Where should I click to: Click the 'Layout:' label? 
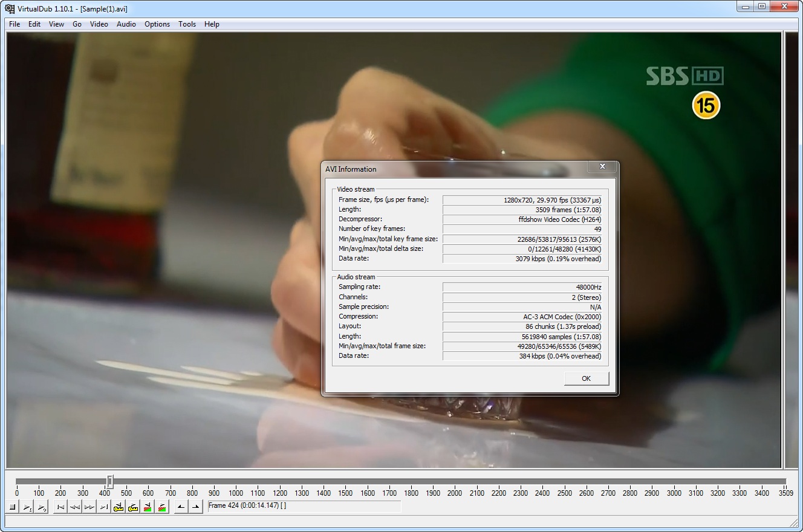[350, 326]
